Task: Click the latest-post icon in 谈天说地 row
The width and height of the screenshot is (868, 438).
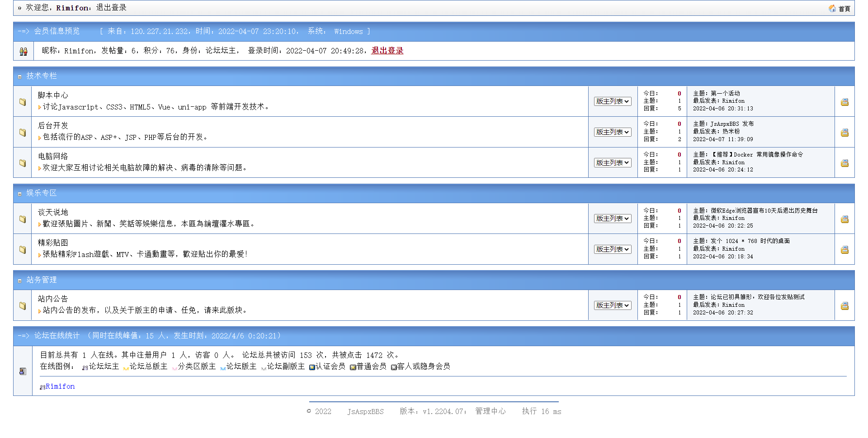Action: (x=844, y=219)
